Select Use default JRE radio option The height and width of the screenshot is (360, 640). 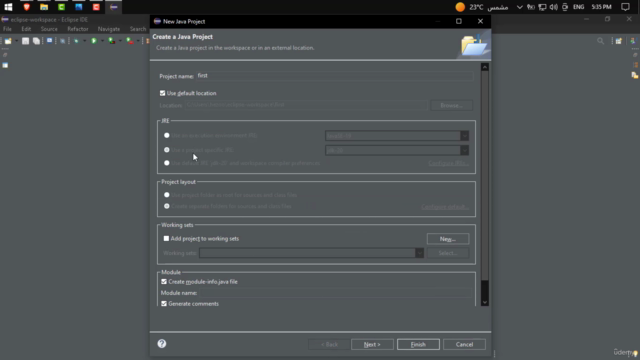click(167, 163)
